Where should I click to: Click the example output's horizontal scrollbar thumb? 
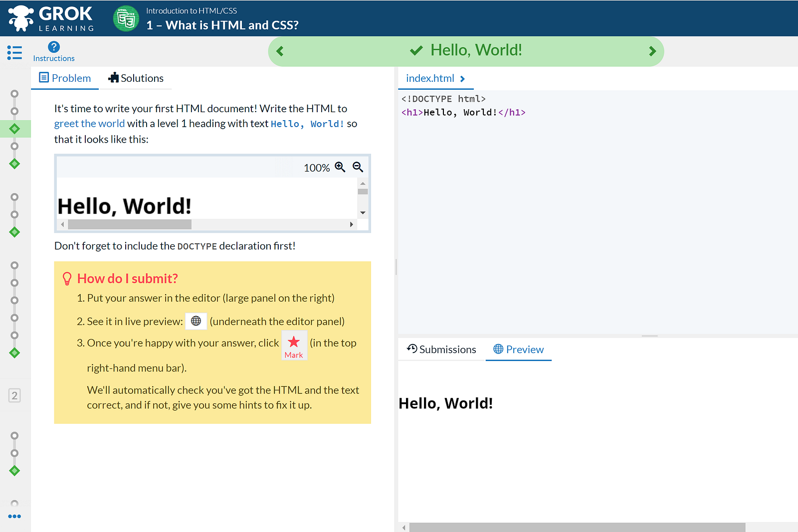(x=130, y=224)
